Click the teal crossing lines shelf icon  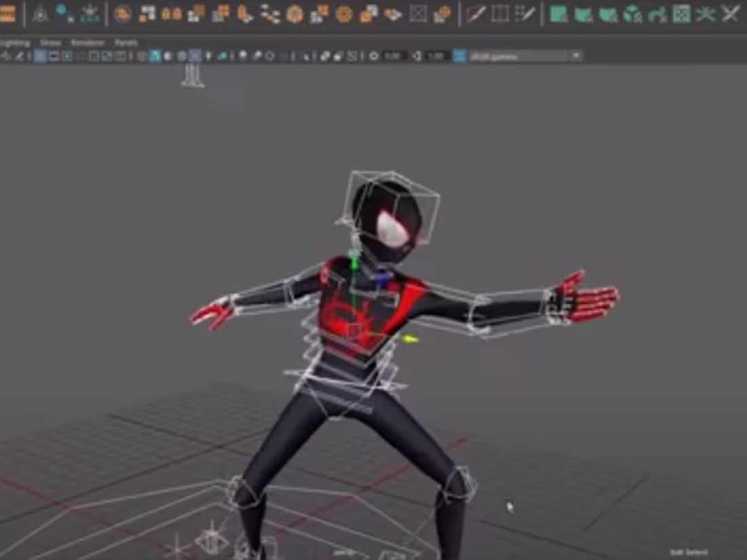pos(706,14)
